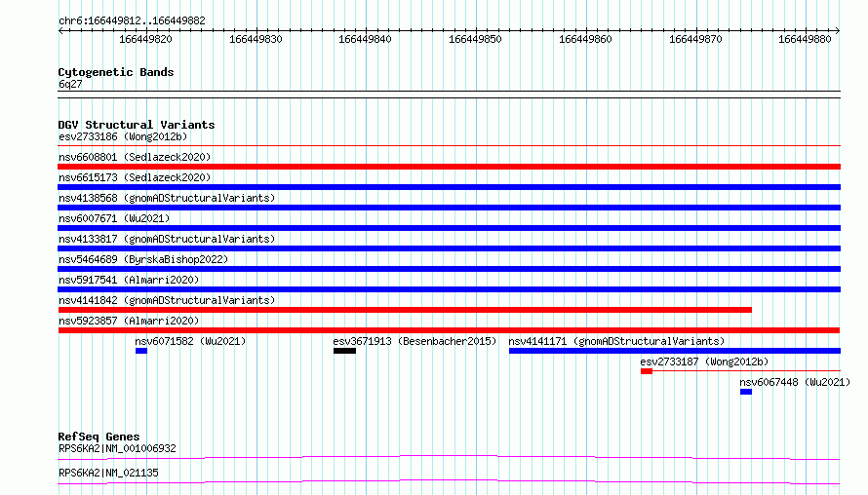Open variant nsv6608801 (Sedlazeck2020) label
This screenshot has width=868, height=495.
tap(135, 157)
